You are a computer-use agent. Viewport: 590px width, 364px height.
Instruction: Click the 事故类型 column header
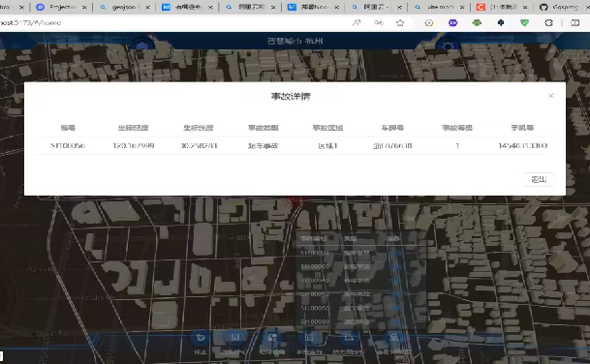tap(264, 128)
